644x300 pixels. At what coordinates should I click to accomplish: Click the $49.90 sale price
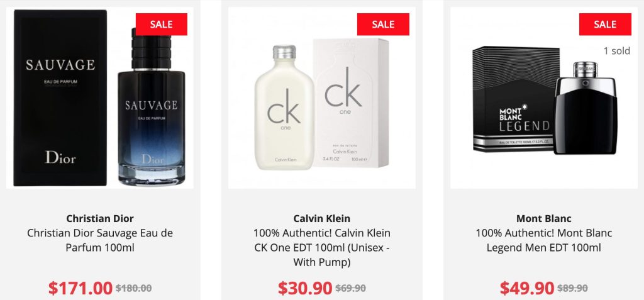coord(527,287)
